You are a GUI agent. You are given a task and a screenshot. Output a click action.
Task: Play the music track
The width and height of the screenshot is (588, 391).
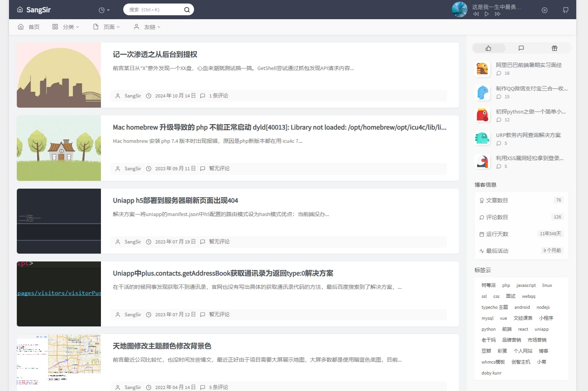click(x=486, y=14)
